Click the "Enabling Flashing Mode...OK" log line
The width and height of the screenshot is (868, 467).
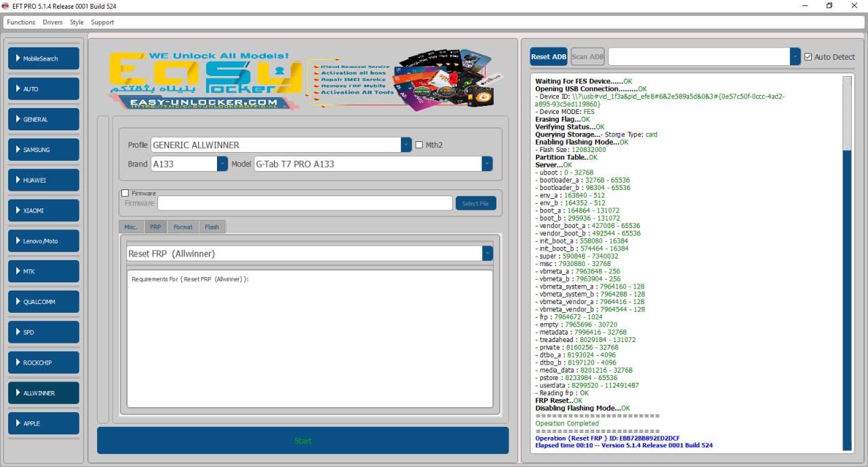[582, 143]
